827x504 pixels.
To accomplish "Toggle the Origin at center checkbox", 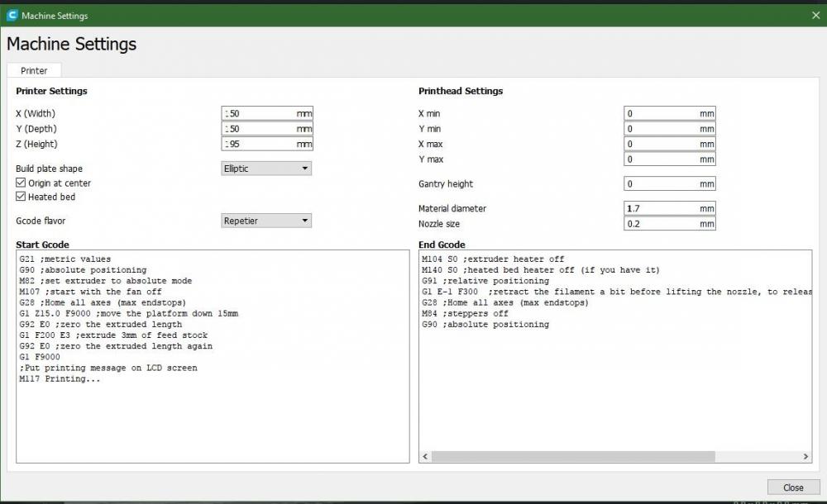I will (x=21, y=183).
